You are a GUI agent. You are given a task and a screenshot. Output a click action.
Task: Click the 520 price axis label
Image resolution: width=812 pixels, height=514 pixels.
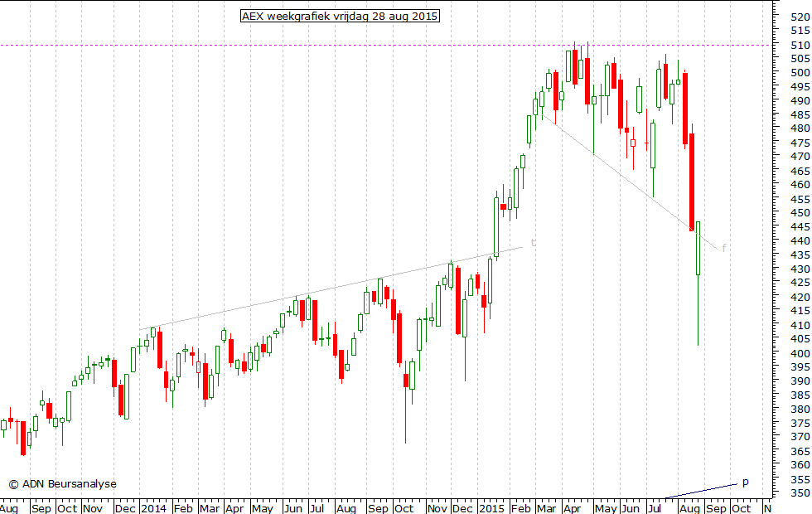click(x=800, y=17)
